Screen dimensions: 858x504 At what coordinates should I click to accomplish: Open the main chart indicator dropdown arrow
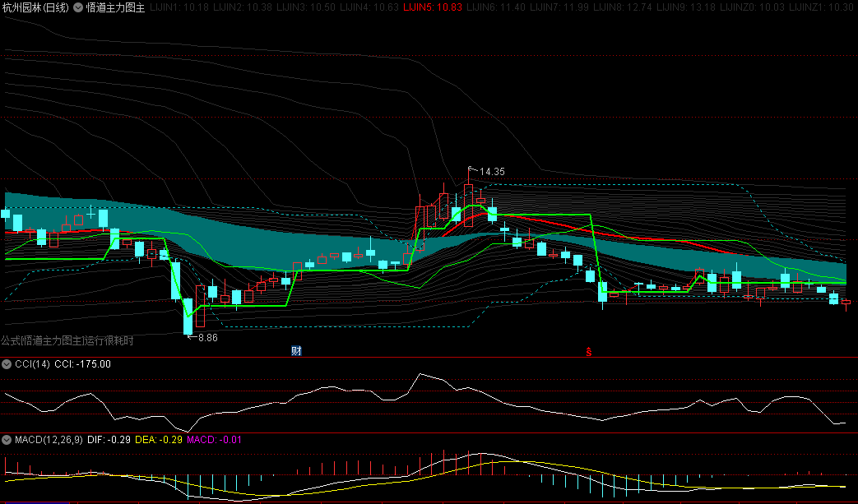(78, 7)
